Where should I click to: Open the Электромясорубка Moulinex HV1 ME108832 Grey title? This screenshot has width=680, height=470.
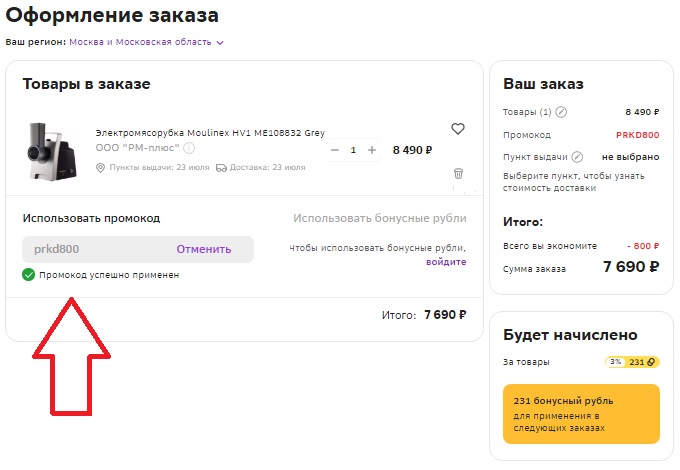210,133
